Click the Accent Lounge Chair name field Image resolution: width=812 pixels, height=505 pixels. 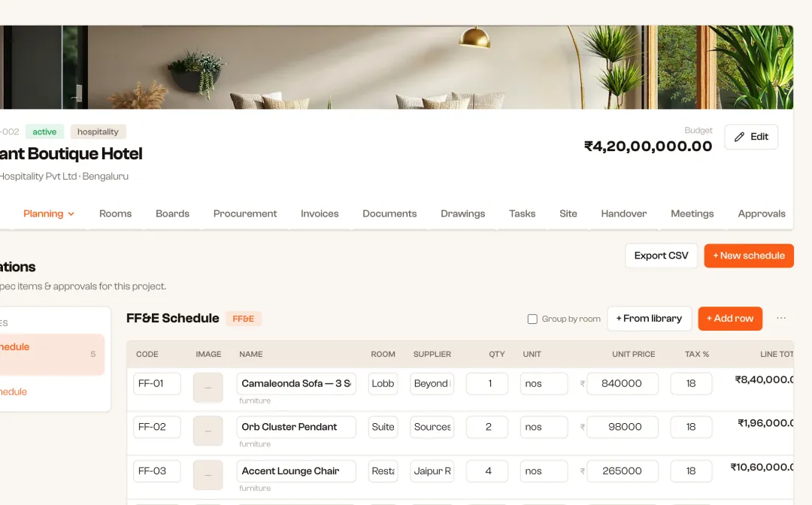point(296,471)
